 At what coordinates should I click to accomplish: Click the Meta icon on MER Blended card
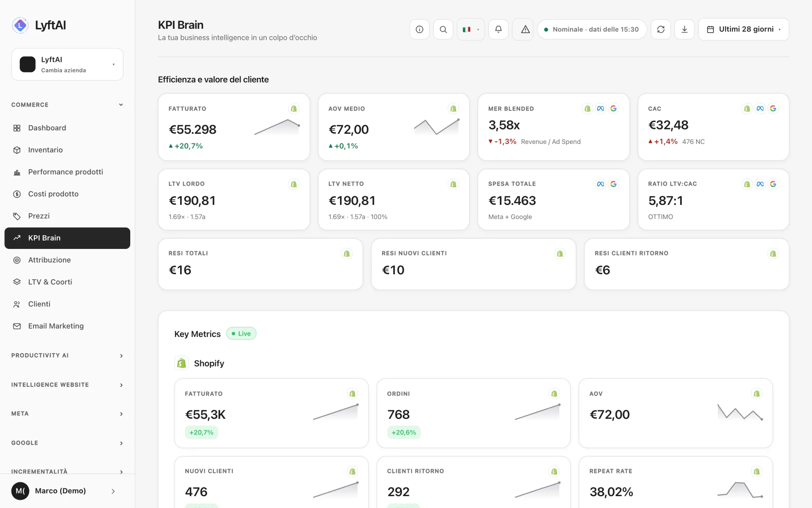tap(600, 109)
